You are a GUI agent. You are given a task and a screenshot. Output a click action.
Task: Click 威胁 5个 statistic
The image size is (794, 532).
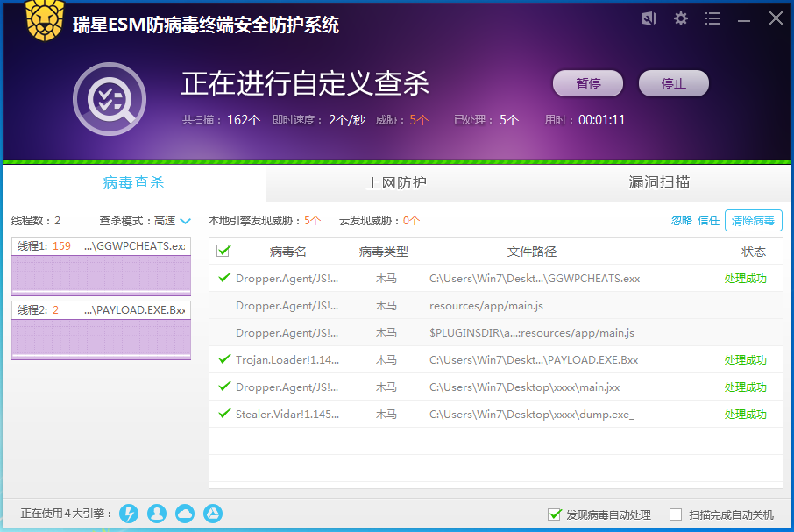(x=402, y=120)
